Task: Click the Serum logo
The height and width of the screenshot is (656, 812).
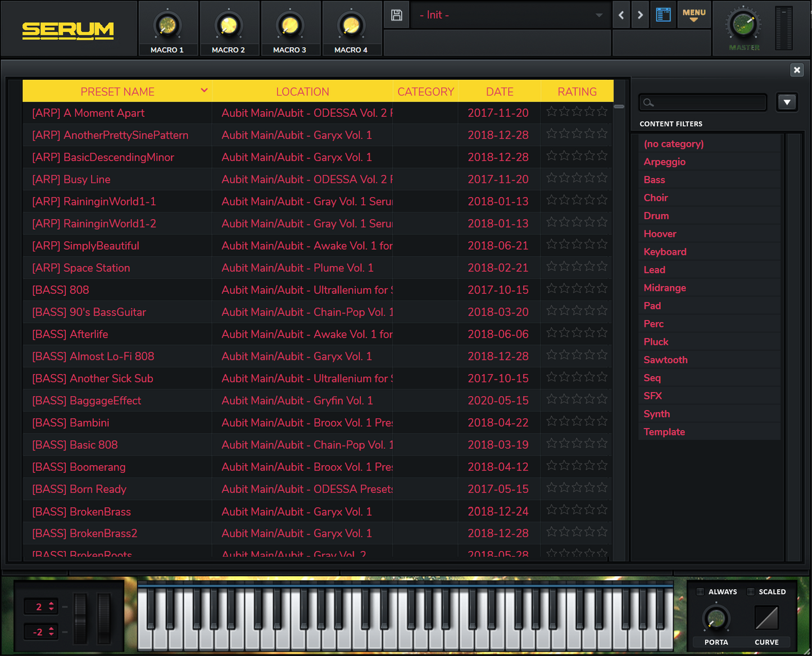Action: (68, 30)
